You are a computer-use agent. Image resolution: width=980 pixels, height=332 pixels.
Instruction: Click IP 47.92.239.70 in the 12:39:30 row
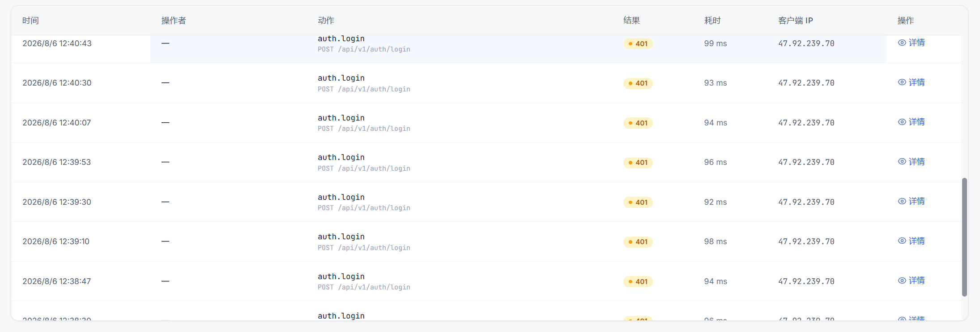click(806, 202)
